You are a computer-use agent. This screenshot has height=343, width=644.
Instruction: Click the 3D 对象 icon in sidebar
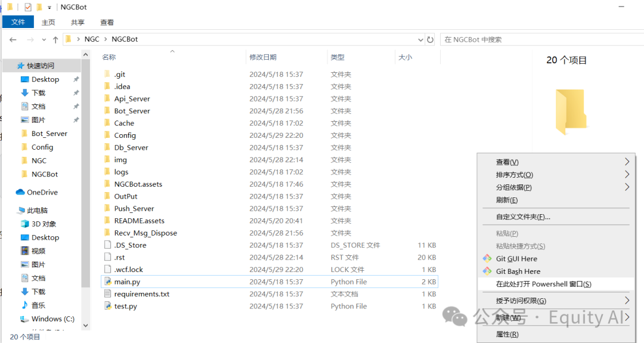pyautogui.click(x=24, y=224)
